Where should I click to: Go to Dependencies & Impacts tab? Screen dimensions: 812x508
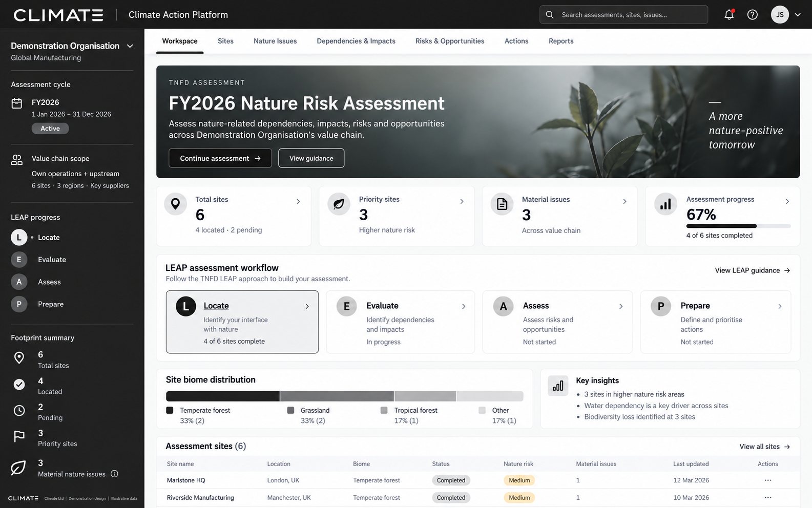coord(356,41)
